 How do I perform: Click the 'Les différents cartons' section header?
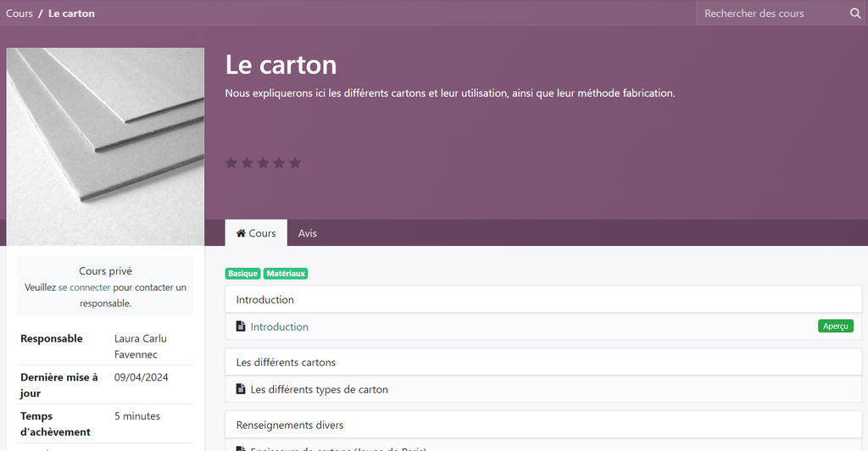click(x=543, y=362)
